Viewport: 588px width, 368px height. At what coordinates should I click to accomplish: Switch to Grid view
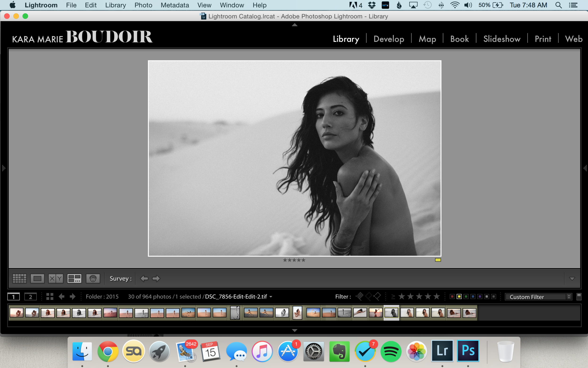coord(19,279)
